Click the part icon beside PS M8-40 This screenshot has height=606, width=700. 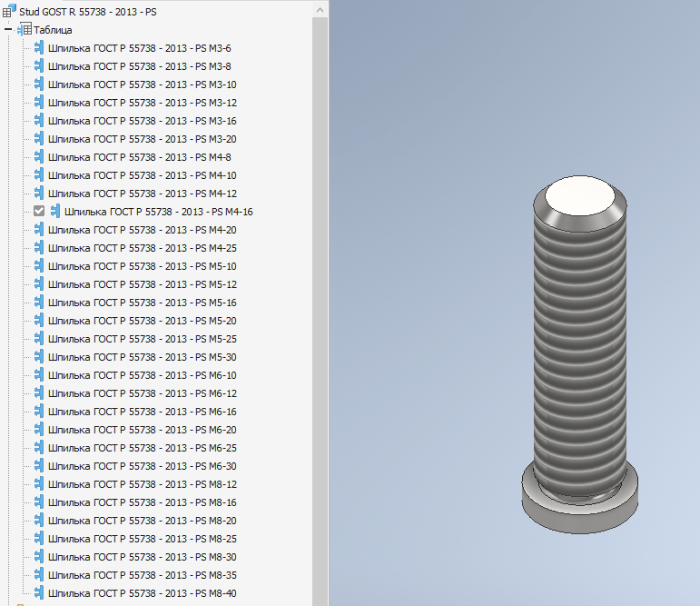39,593
